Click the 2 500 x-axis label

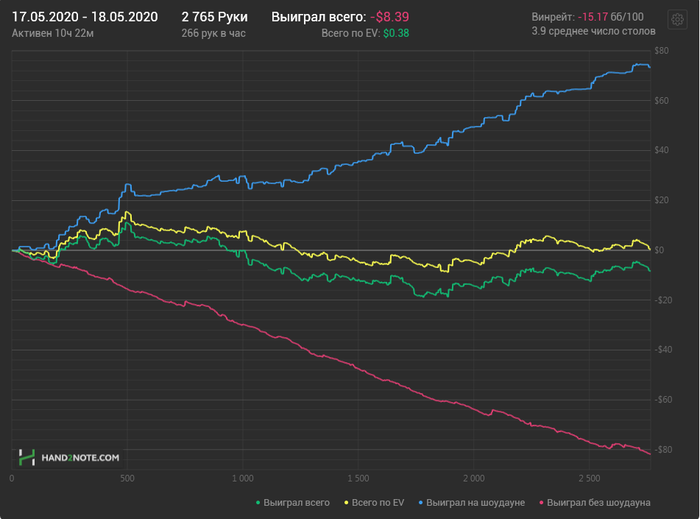(589, 478)
